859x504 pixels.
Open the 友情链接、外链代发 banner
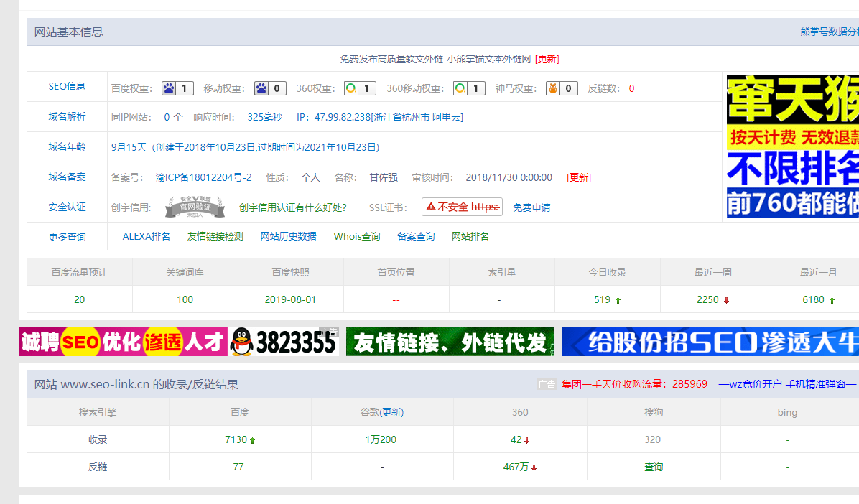point(450,342)
